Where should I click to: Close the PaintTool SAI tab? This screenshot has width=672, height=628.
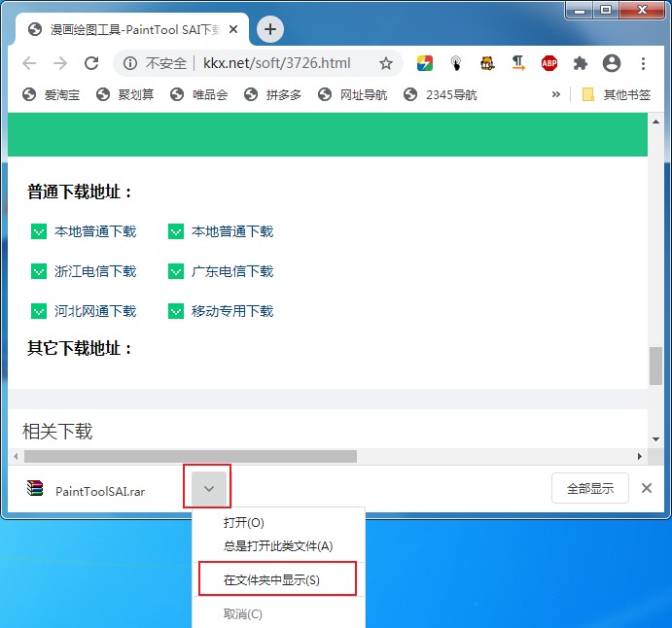(x=233, y=29)
